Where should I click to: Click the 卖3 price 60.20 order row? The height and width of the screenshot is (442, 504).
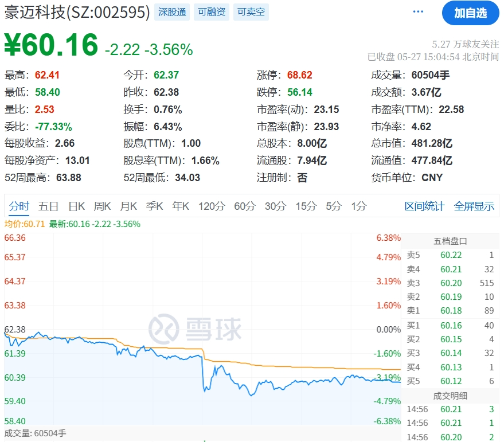point(451,283)
